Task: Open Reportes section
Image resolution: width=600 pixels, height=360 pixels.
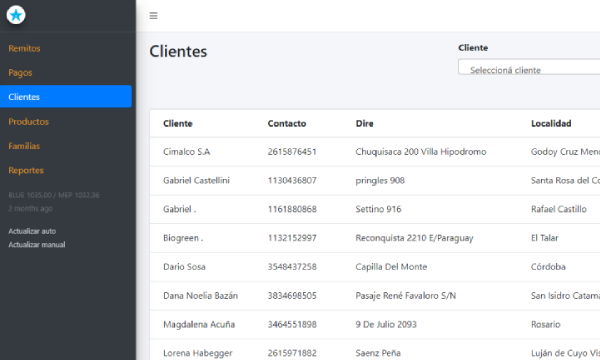Action: click(x=26, y=170)
